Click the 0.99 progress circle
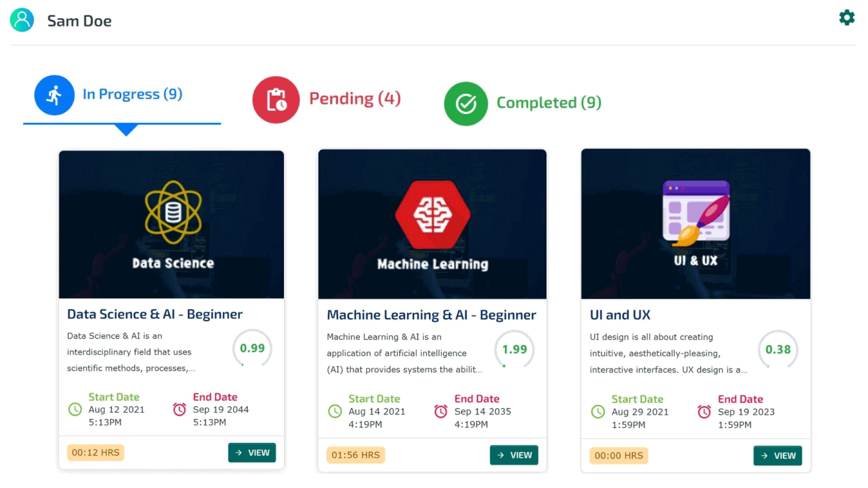The height and width of the screenshot is (488, 868). pyautogui.click(x=252, y=348)
